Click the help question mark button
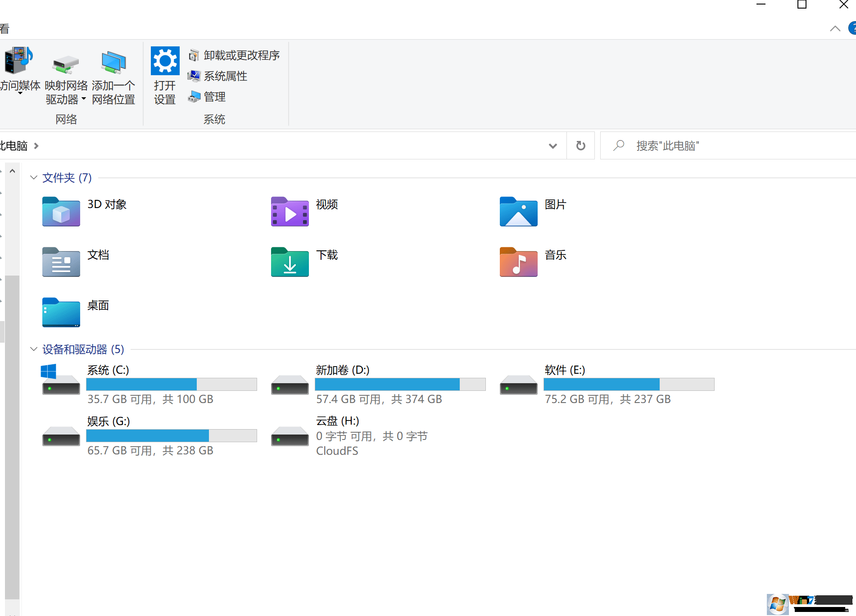This screenshot has width=856, height=616. pyautogui.click(x=852, y=28)
